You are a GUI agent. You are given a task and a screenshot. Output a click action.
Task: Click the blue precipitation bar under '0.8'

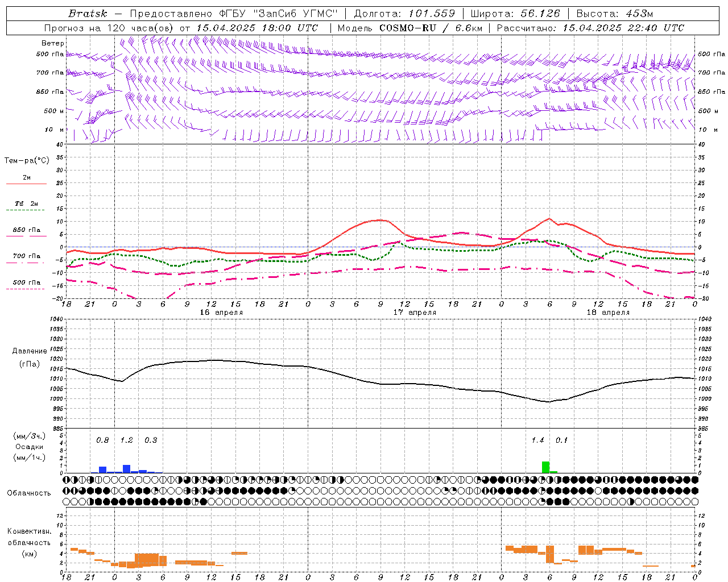pos(102,470)
